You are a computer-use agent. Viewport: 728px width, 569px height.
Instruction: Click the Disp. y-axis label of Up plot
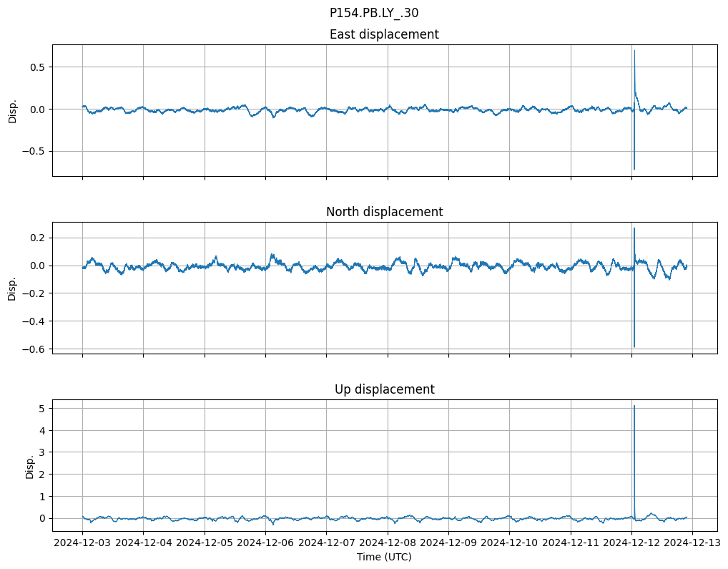[30, 465]
